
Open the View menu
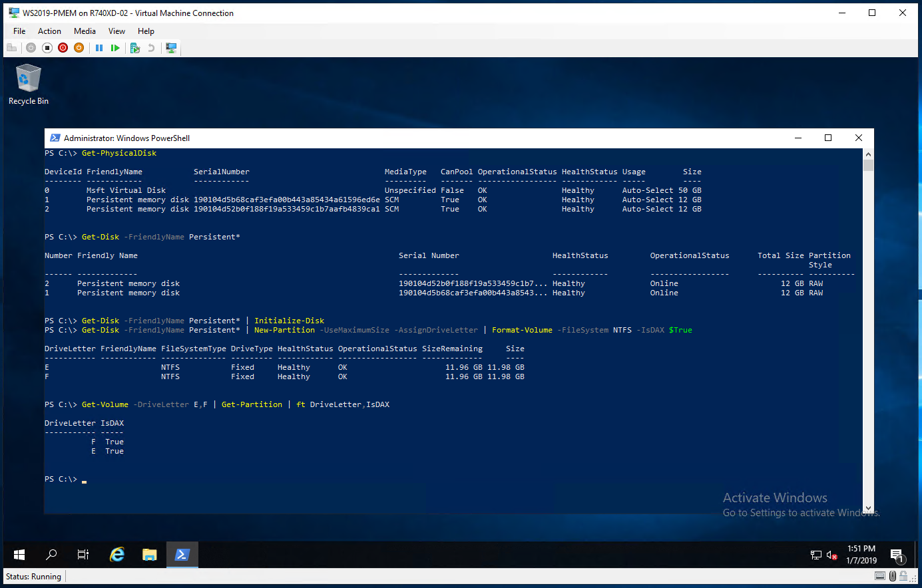click(x=116, y=31)
